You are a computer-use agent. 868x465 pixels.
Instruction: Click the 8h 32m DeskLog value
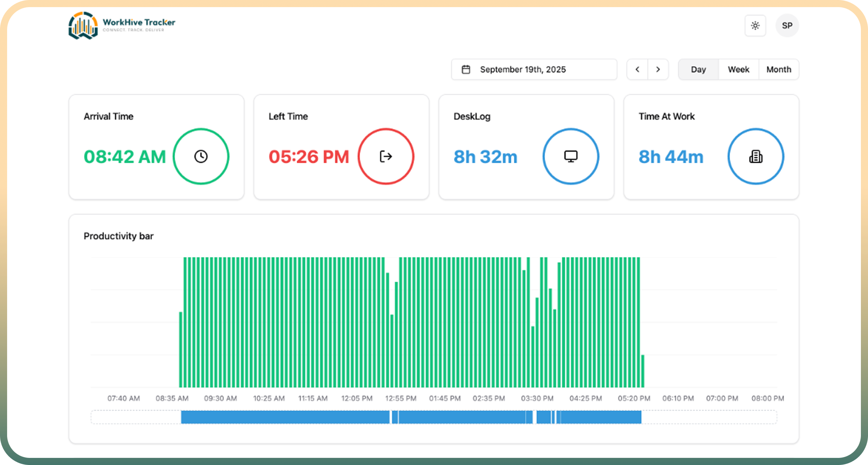[485, 157]
